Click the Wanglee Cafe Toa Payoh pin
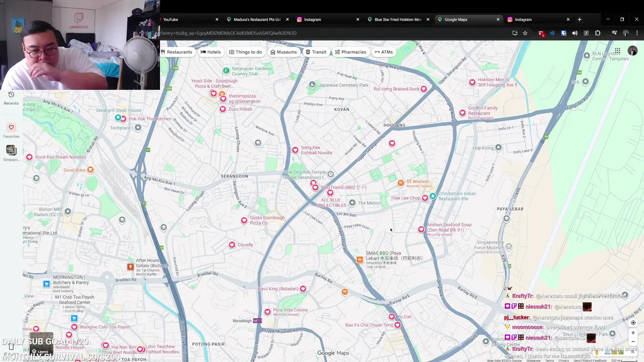Viewport: 644px width, 362px height. coord(74,327)
